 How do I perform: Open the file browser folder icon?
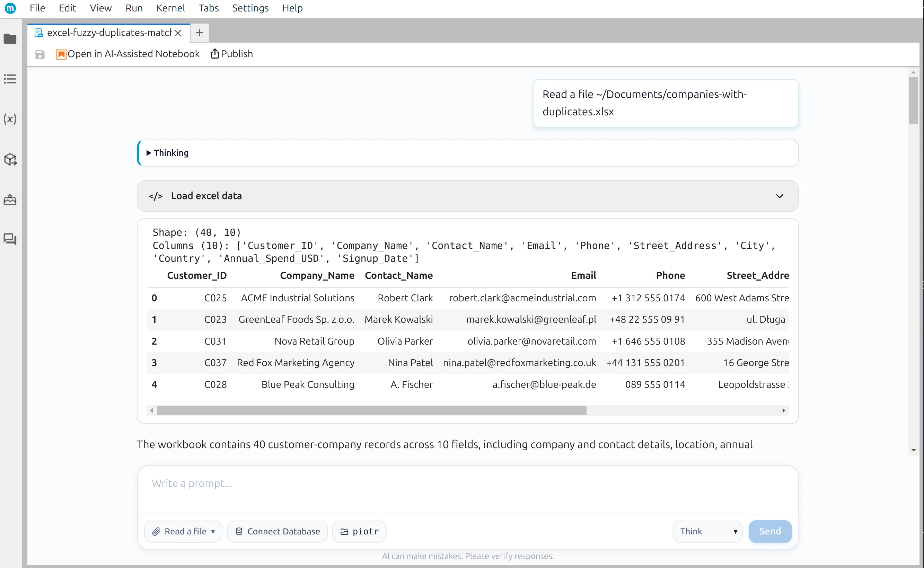click(x=10, y=39)
